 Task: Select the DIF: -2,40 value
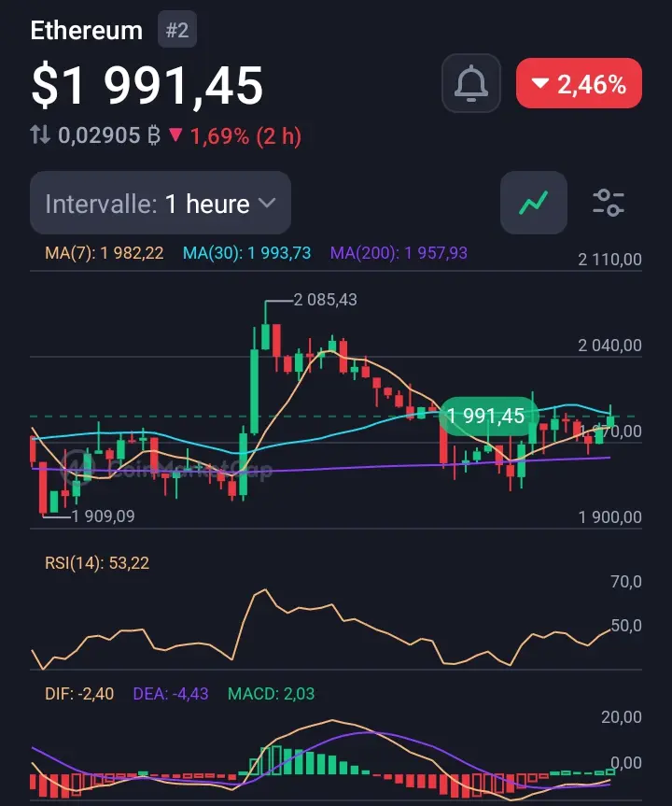(x=79, y=694)
